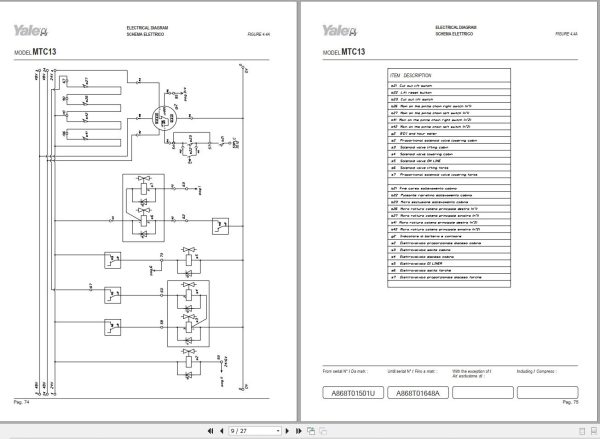Go to the next page

click(287, 431)
